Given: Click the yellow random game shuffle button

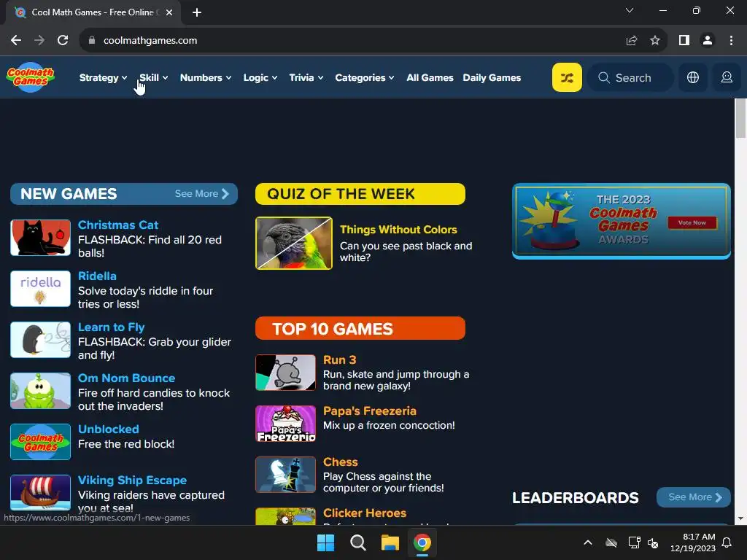Looking at the screenshot, I should [x=567, y=77].
